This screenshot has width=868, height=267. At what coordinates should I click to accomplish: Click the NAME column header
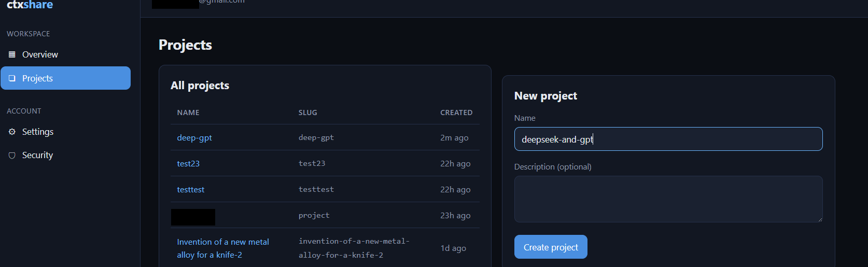(188, 113)
